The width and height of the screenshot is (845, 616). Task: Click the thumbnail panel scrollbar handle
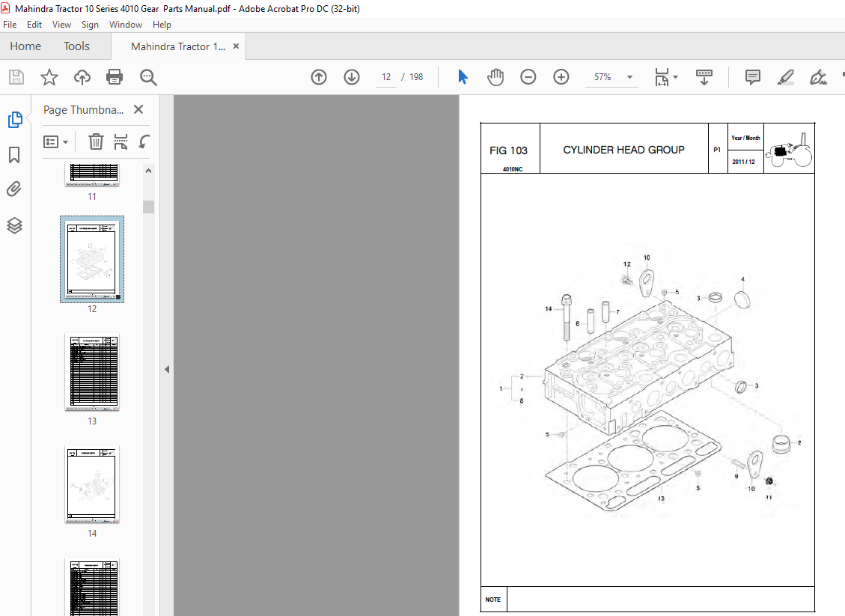coord(149,207)
